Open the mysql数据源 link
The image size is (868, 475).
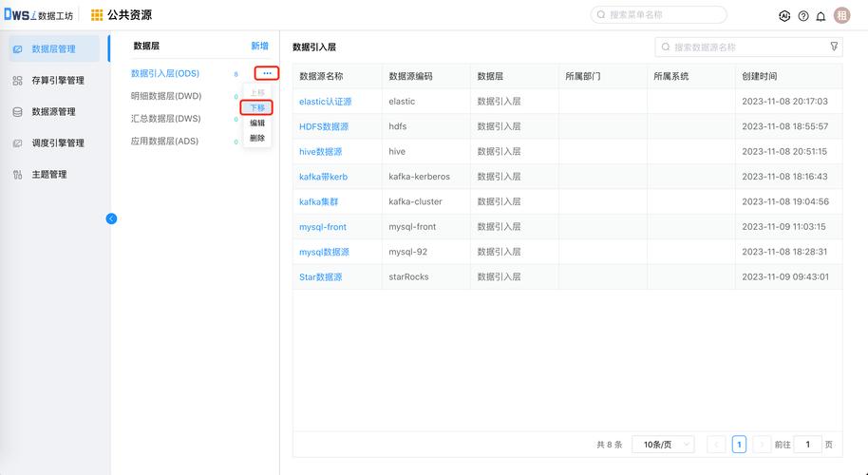click(324, 252)
